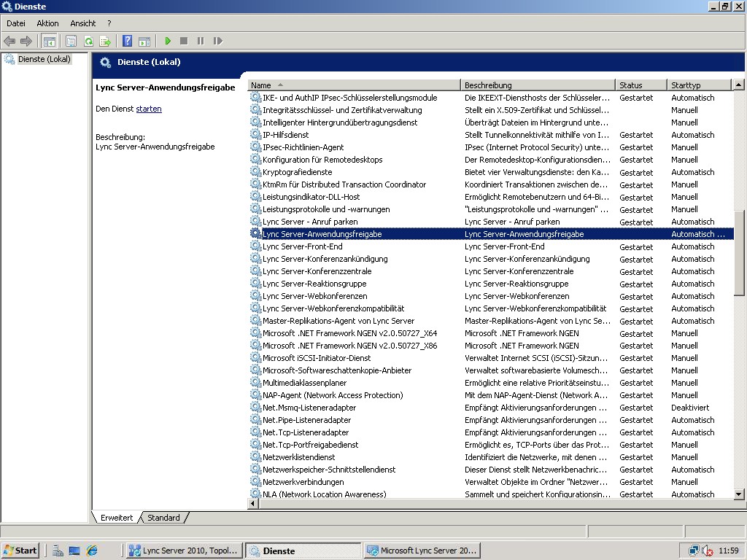Select 'Microsoft .NET Framework NGEN v2.0.50727_X86' service

(349, 345)
